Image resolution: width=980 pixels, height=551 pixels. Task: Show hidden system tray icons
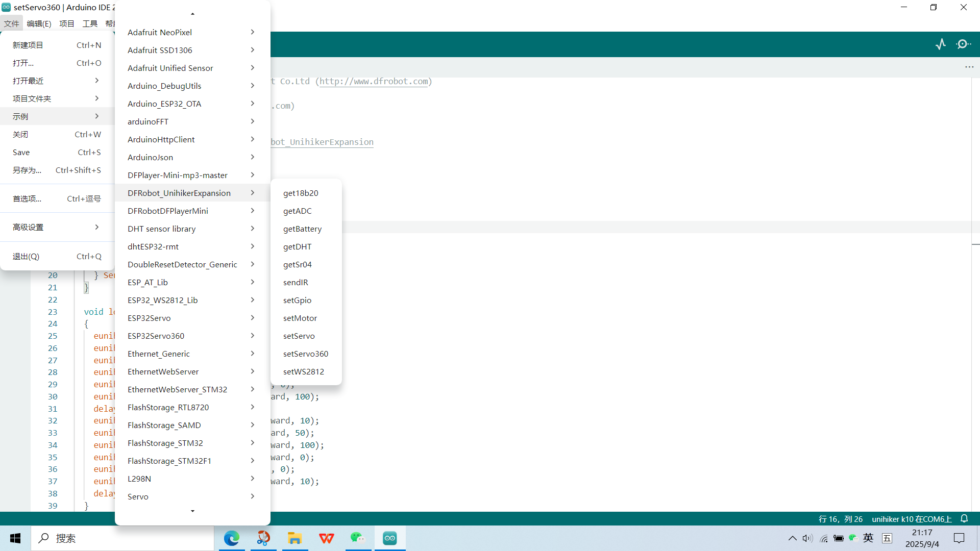(x=792, y=538)
